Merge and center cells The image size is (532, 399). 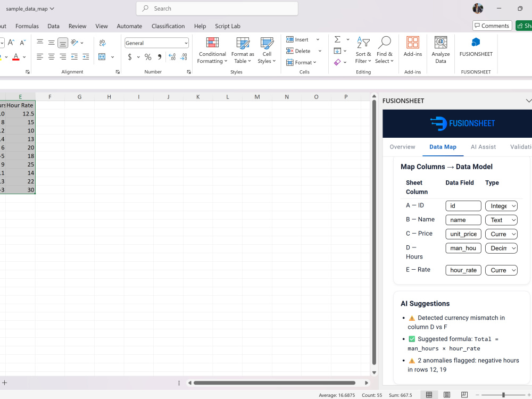tap(102, 57)
